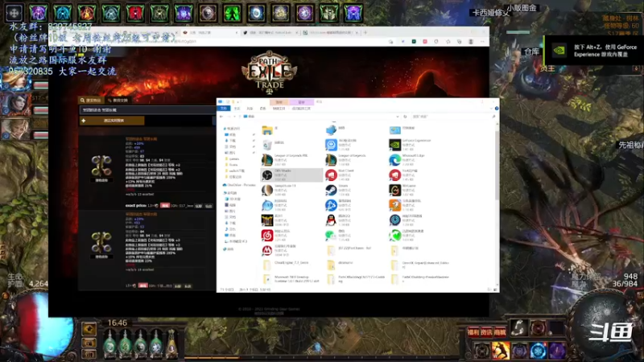Select the Microsoft Edge shortcut
The width and height of the screenshot is (644, 362).
click(419, 159)
